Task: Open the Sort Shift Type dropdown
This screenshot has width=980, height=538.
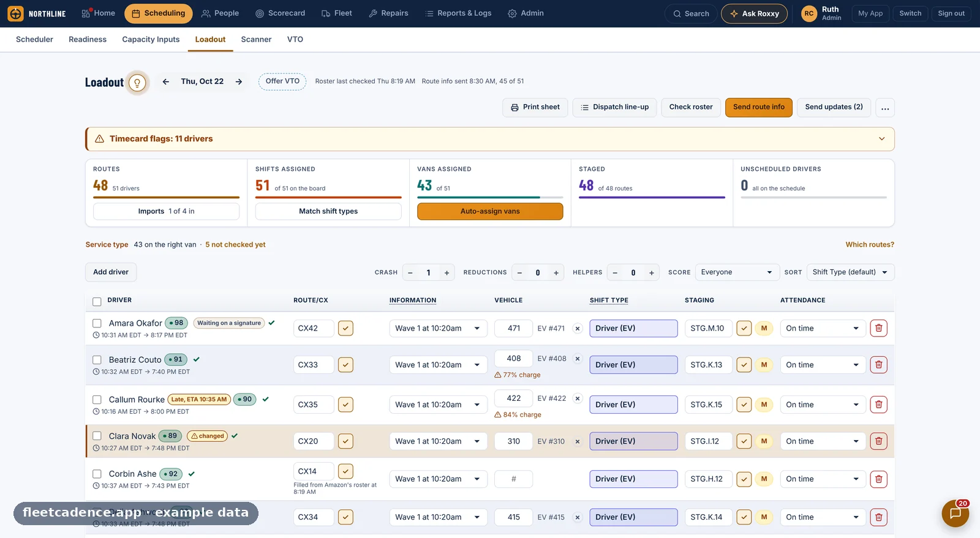Action: [850, 272]
